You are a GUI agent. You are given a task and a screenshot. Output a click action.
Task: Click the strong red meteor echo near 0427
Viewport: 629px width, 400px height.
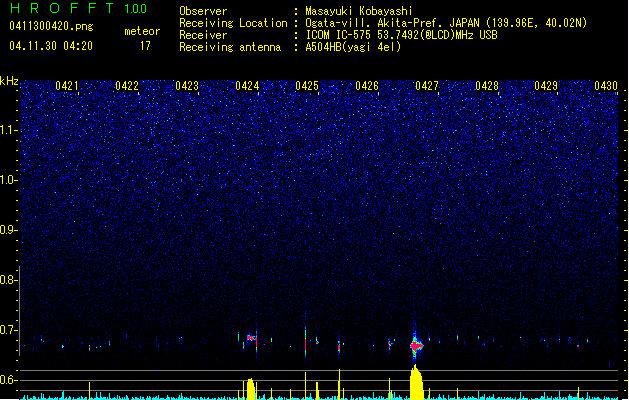click(x=416, y=345)
